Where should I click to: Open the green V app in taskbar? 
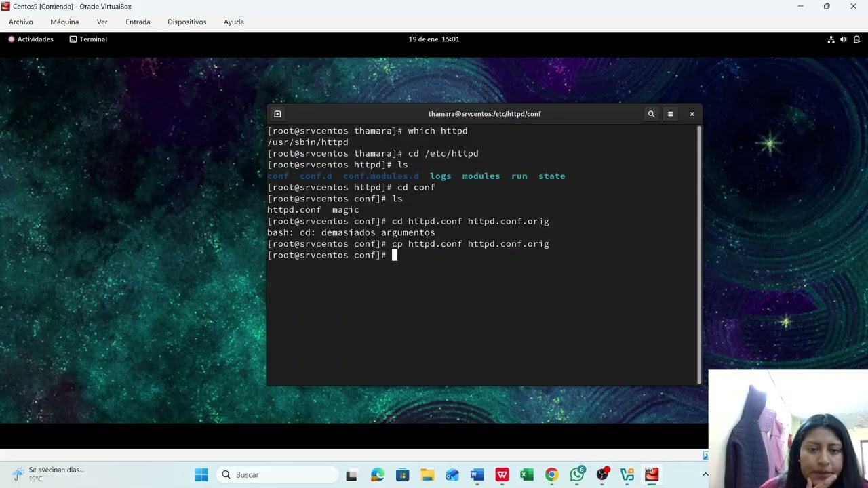point(627,475)
